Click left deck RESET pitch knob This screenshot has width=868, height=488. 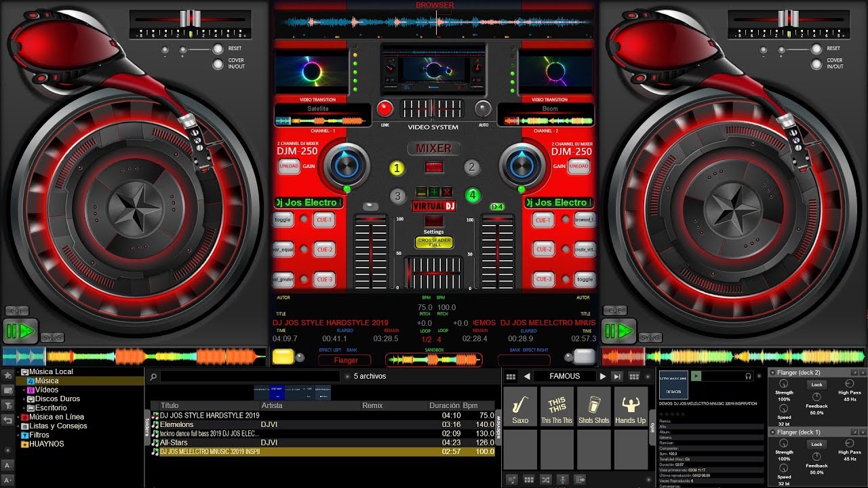218,49
